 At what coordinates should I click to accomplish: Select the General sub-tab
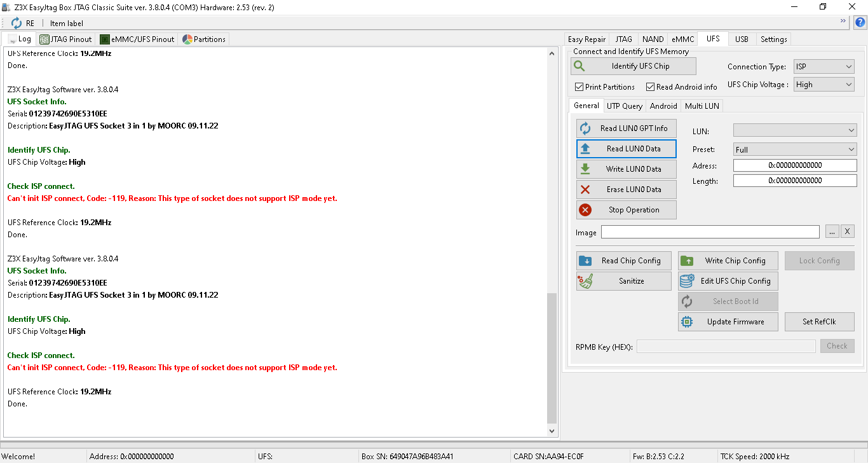586,105
